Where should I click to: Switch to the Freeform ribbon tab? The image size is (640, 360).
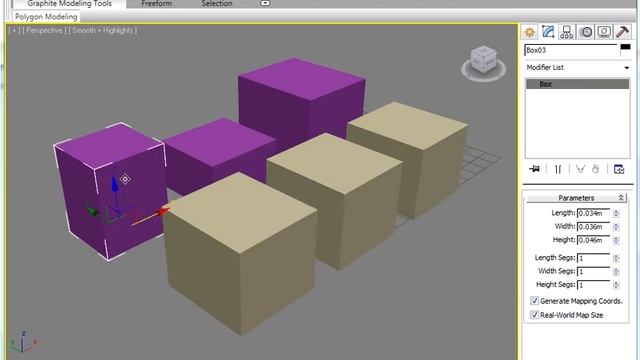click(x=157, y=4)
